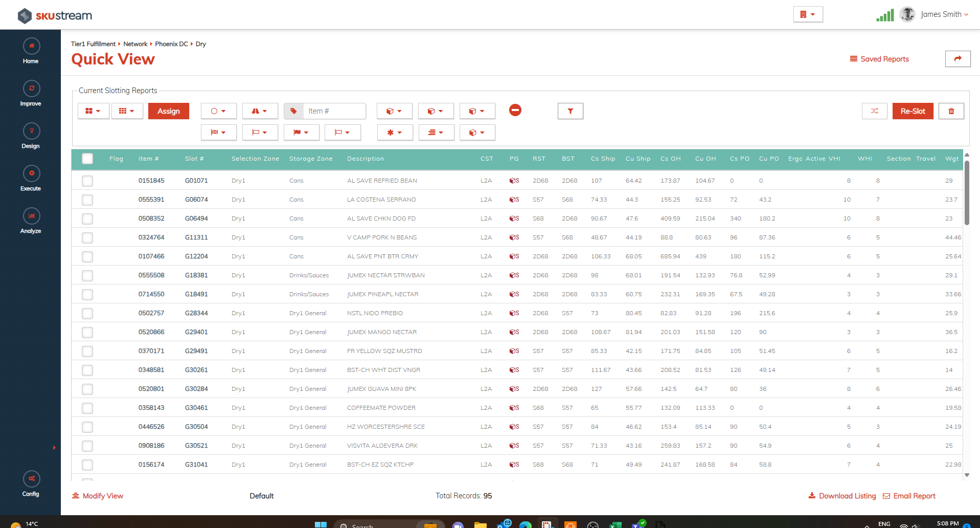Open the Analyze section in sidebar

31,221
